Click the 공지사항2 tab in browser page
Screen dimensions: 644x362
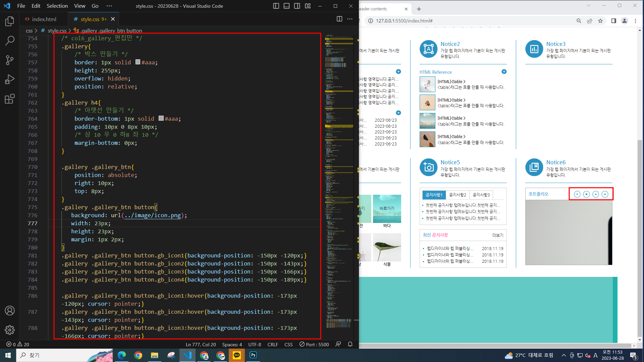pos(458,195)
